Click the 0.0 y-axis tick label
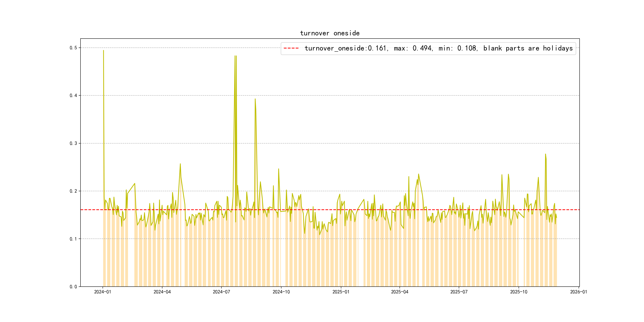644x322 pixels. [73, 286]
